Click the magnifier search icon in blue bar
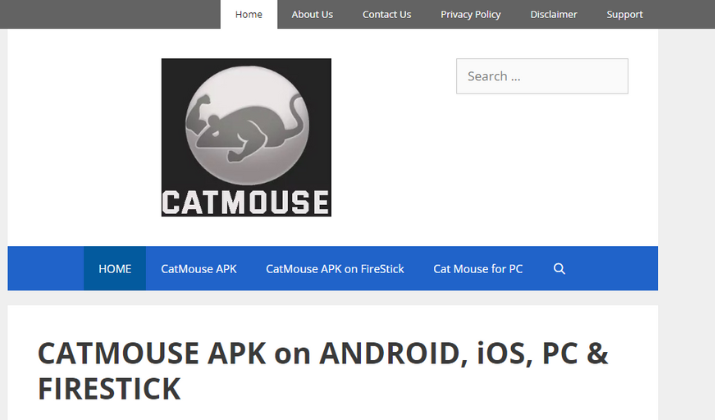This screenshot has height=420, width=715. point(560,269)
